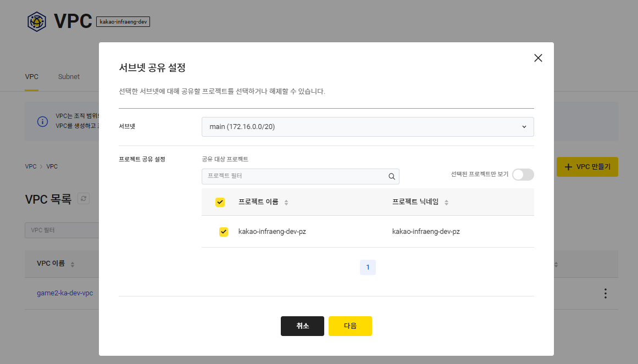Click the VPC hexagon service logo icon
Screen dimensions: 638x364
36,21
